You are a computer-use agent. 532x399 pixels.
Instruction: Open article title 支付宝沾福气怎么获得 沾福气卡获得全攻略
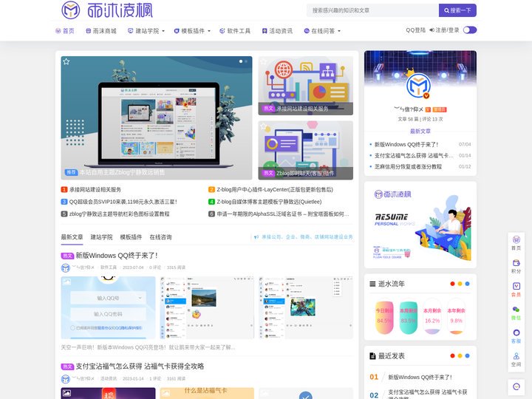(x=140, y=366)
